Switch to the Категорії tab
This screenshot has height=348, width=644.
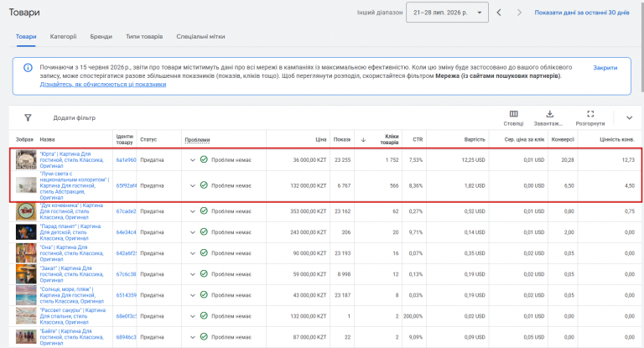(63, 37)
